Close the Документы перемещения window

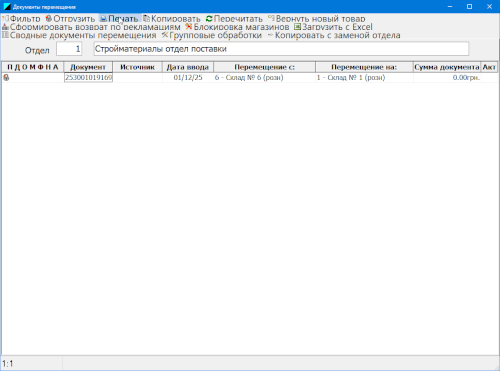pyautogui.click(x=489, y=6)
